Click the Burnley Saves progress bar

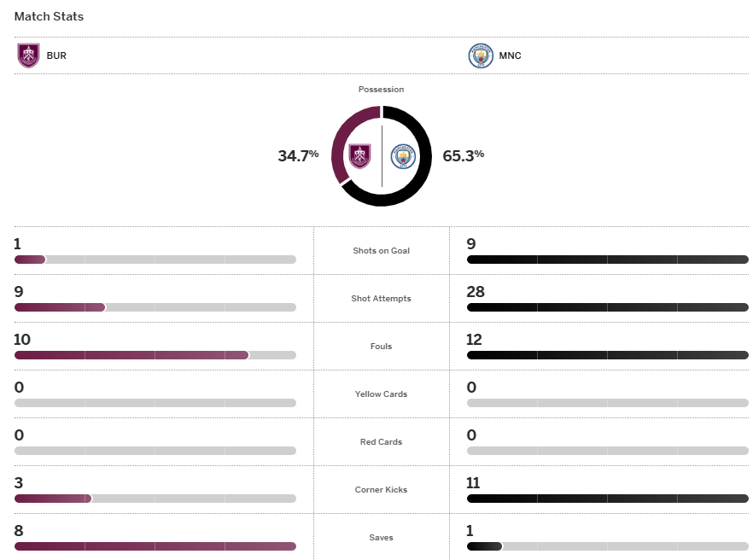click(155, 546)
